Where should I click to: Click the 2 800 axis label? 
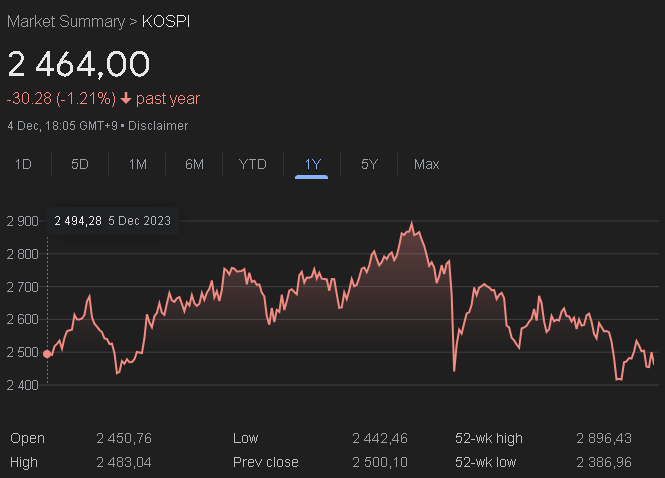click(x=22, y=254)
